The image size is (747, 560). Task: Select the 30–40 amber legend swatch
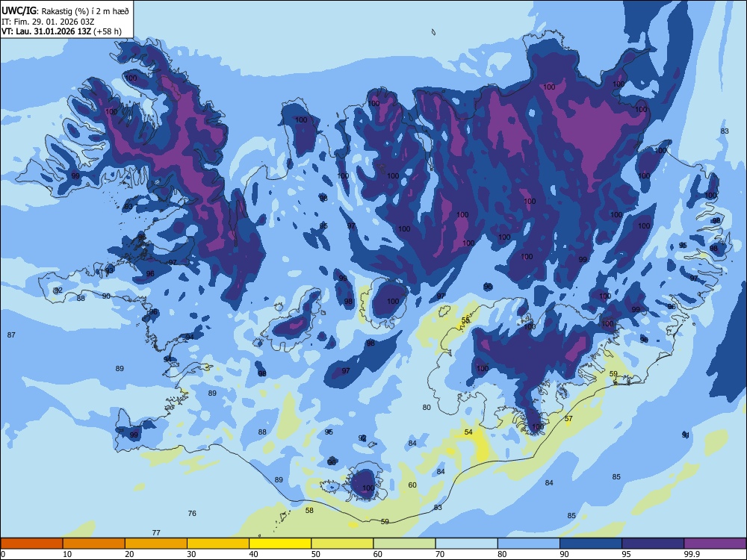pyautogui.click(x=218, y=544)
